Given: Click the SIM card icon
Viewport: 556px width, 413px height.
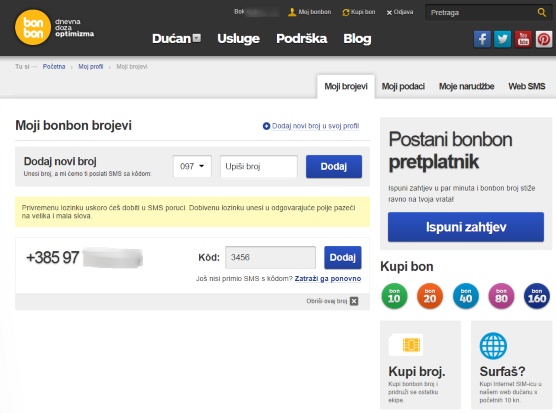Looking at the screenshot, I should 406,345.
